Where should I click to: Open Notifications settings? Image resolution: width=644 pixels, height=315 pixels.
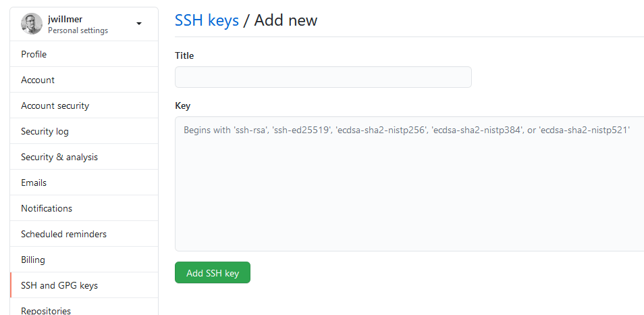84,208
